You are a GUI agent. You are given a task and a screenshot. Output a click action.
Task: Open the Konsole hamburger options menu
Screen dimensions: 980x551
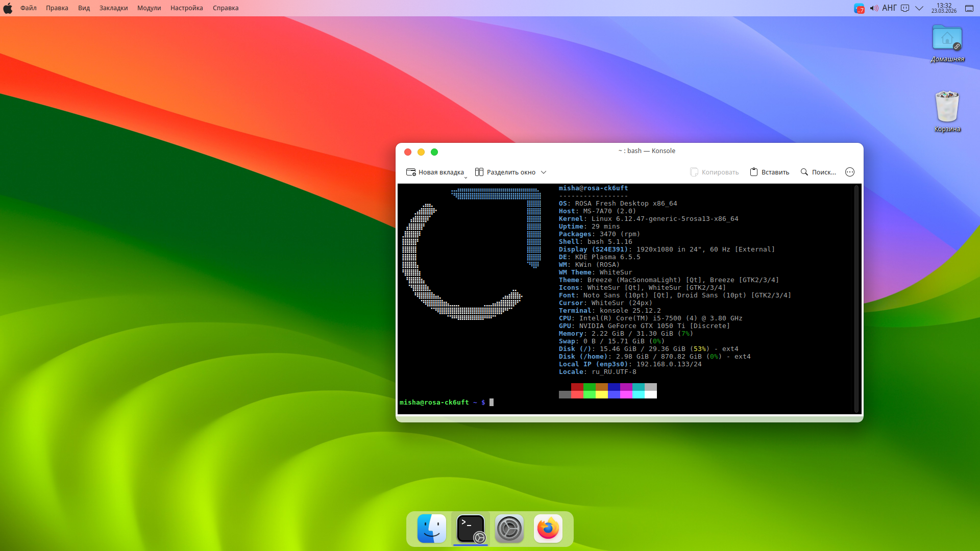pos(849,172)
